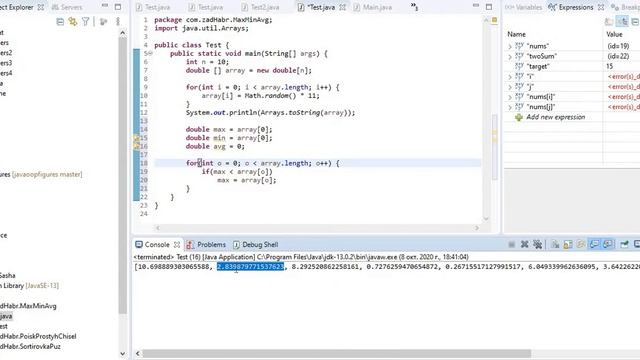Switch to the Servers tab
Image resolution: width=640 pixels, height=360 pixels.
point(67,7)
